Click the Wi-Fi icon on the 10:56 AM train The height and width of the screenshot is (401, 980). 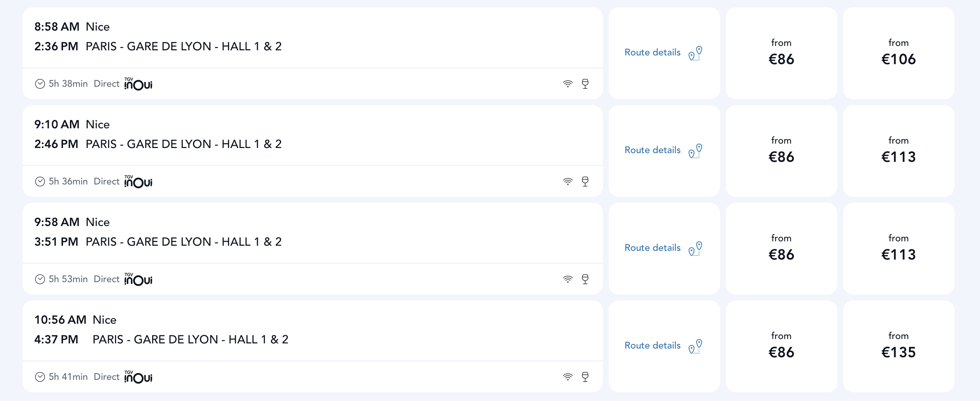pyautogui.click(x=568, y=377)
